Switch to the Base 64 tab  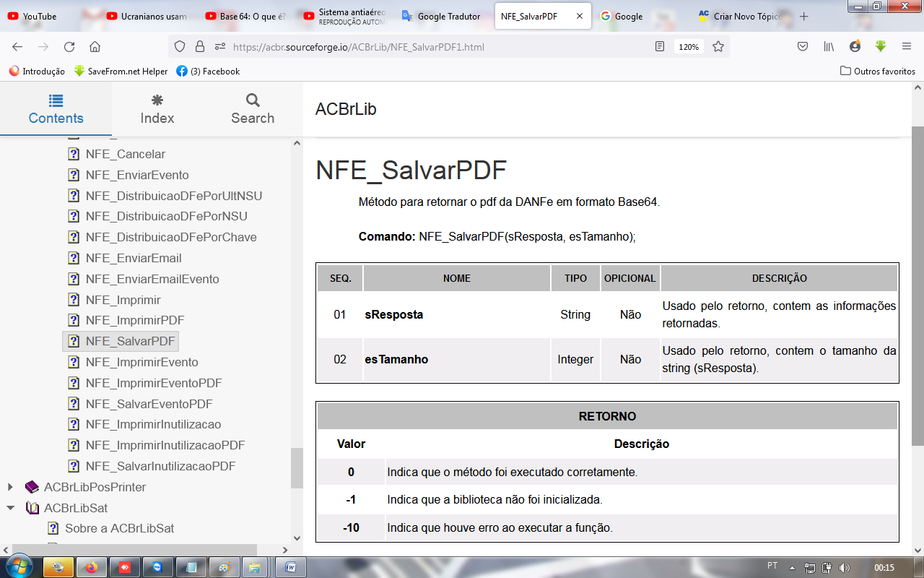click(x=246, y=16)
